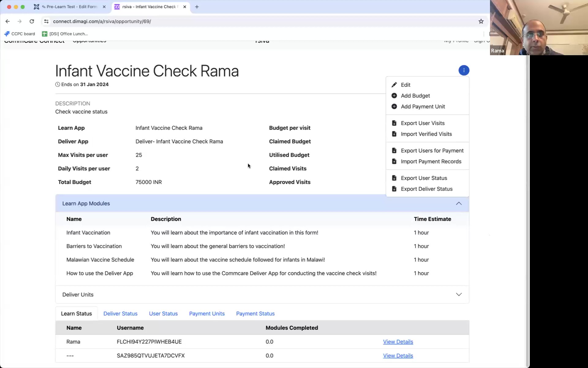The image size is (588, 368).
Task: Click the plus icon beside Add Budget
Action: [394, 96]
